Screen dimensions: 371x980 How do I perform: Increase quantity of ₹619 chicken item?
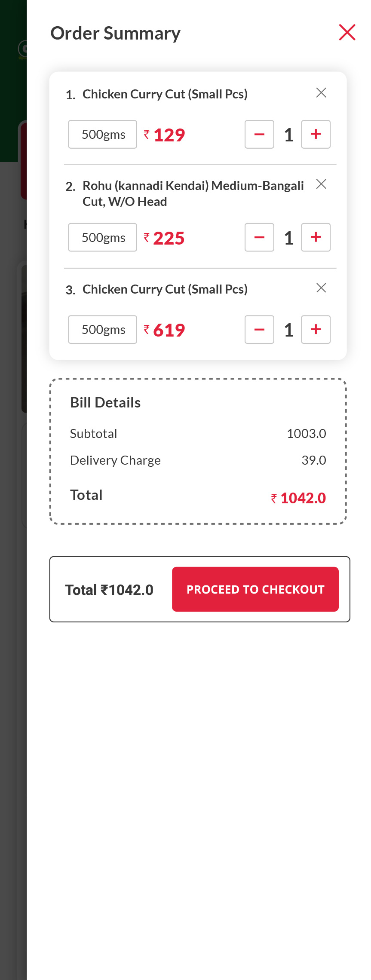[316, 330]
